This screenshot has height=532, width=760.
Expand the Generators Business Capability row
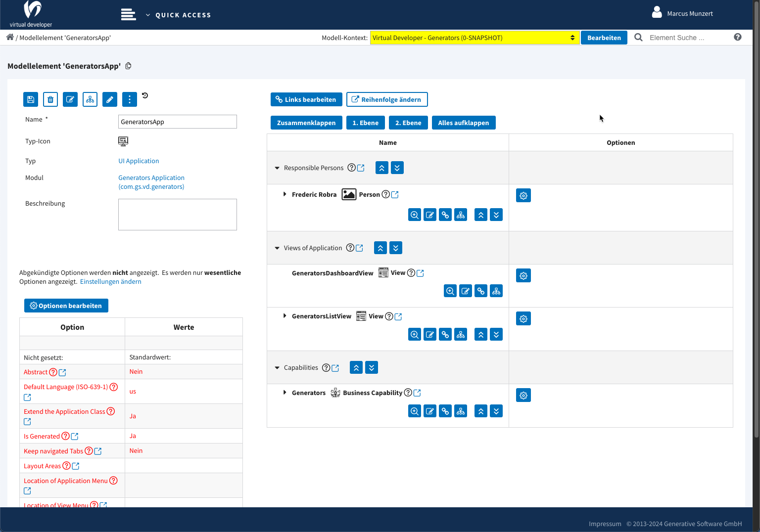(x=285, y=393)
